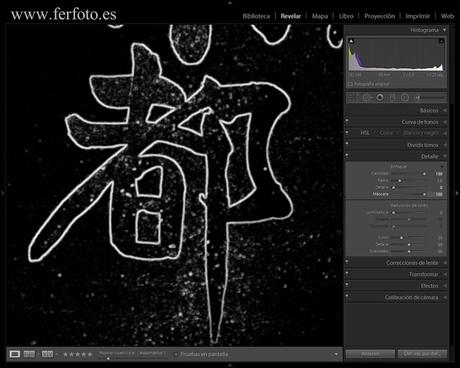Adjust the Enfoque Cantidad slider
Image resolution: width=460 pixels, height=368 pixels.
pos(424,174)
